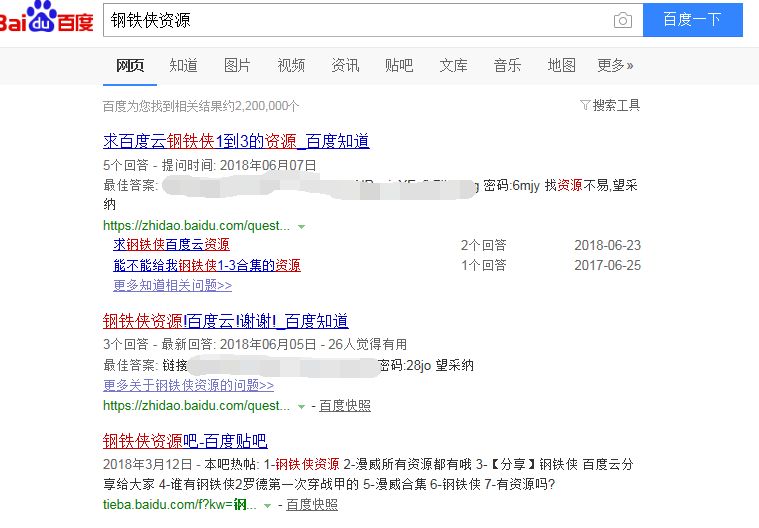
Task: Expand dropdown arrow after second zhidao URL
Action: point(302,407)
